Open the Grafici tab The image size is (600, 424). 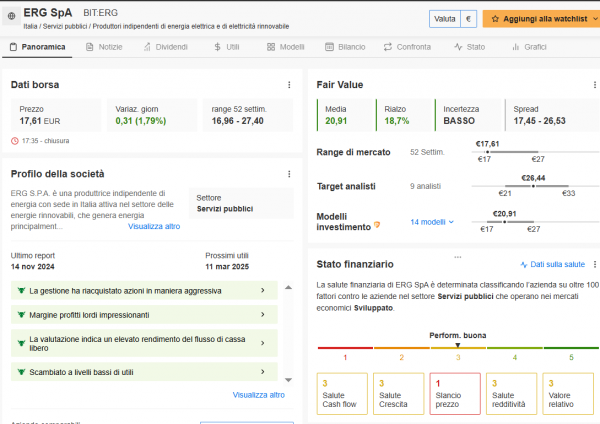[x=529, y=47]
